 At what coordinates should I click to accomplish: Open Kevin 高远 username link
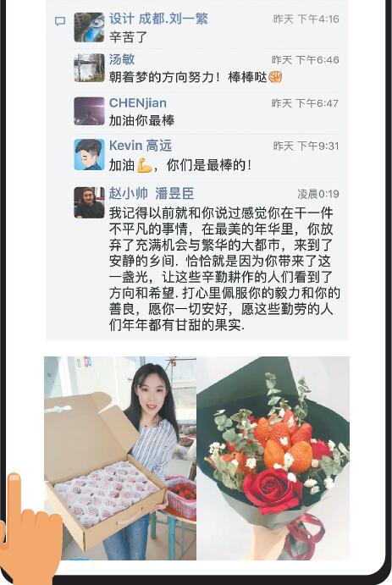click(x=141, y=145)
